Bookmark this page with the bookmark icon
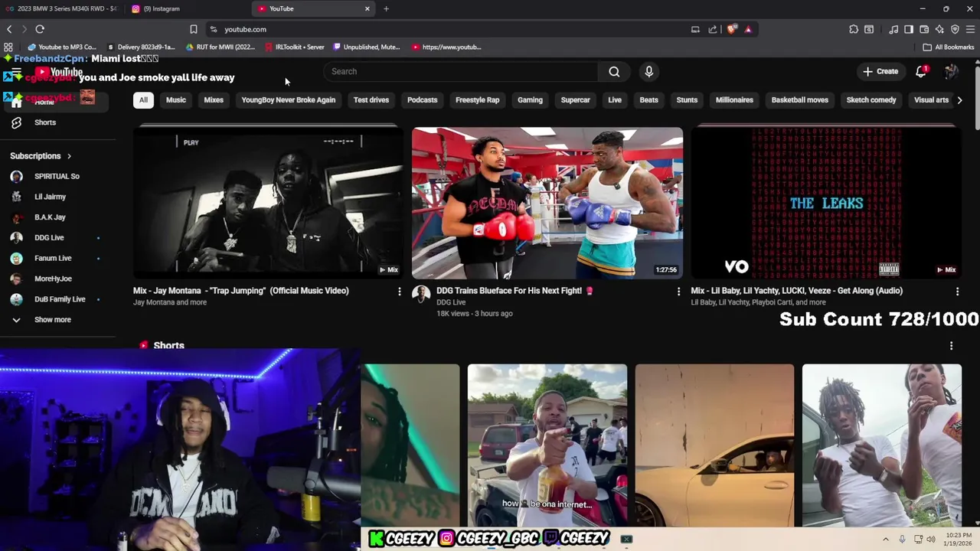The height and width of the screenshot is (551, 980). click(x=194, y=29)
